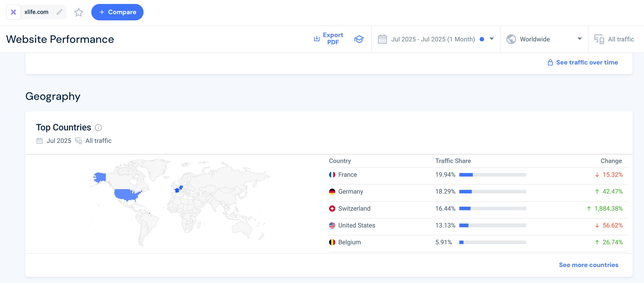Click the Top Countries info icon
The width and height of the screenshot is (644, 283).
(x=99, y=128)
